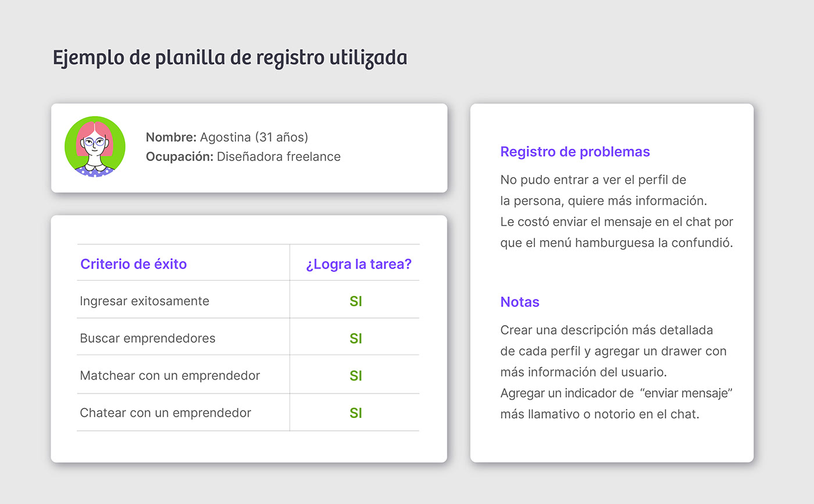Screen dimensions: 814x504
Task: Click the 'No pudo entrar a ver el perfil' line
Action: (593, 180)
